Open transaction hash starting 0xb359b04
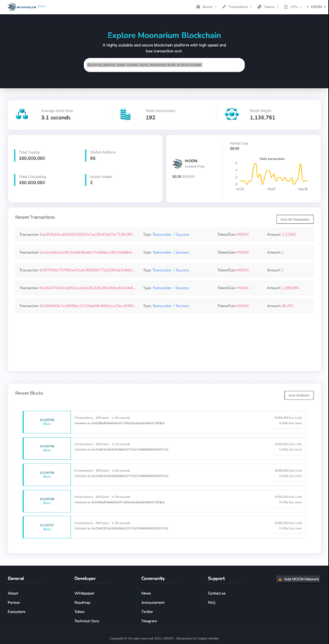This screenshot has width=329, height=644. pos(87,235)
